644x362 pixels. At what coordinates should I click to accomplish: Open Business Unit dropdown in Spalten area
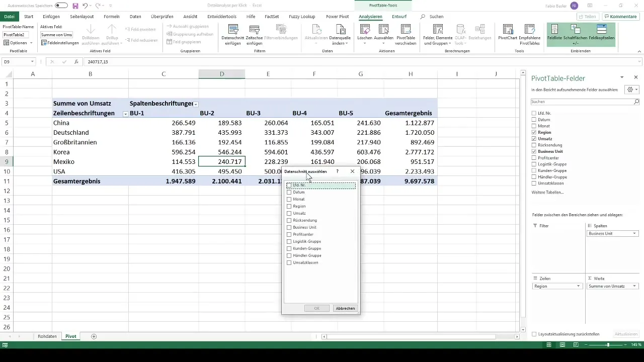[x=635, y=233]
